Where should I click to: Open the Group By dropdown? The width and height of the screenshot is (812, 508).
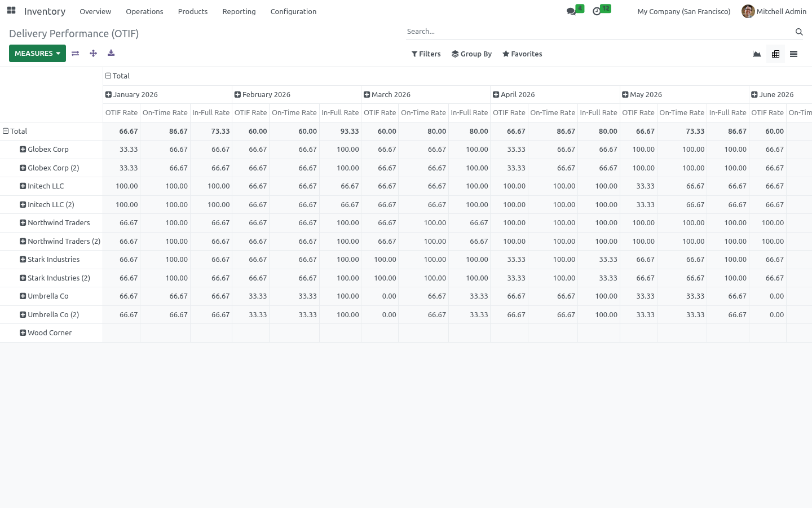471,54
